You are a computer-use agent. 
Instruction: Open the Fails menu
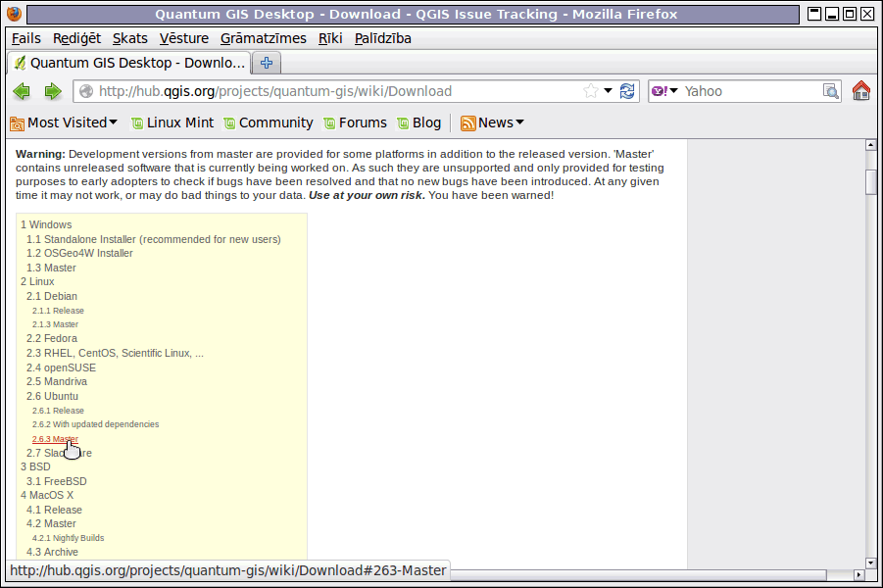pyautogui.click(x=25, y=38)
